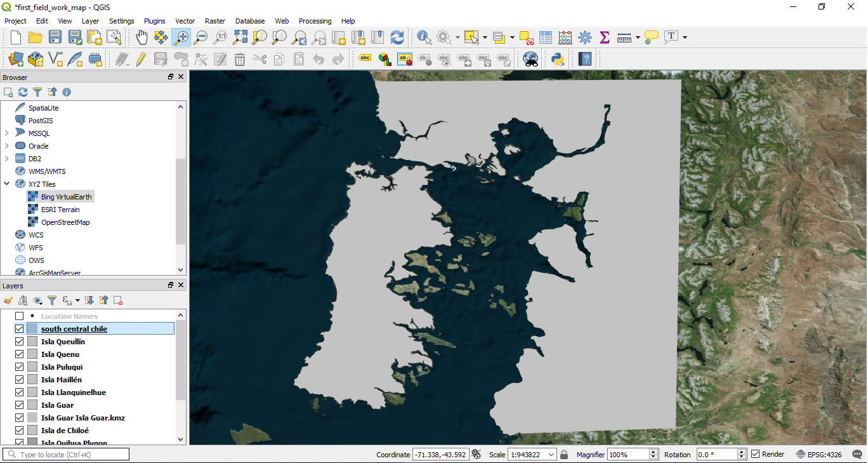The width and height of the screenshot is (868, 463).
Task: Select the Identify Features tool
Action: click(x=424, y=37)
